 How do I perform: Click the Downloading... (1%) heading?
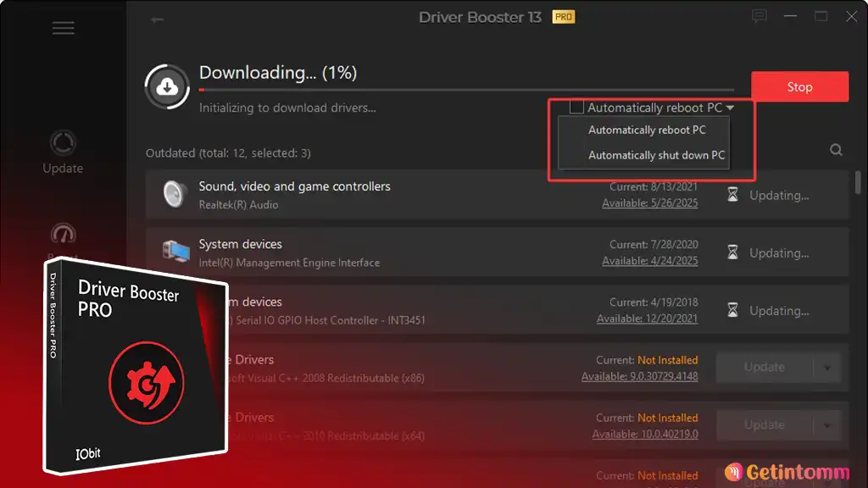pos(278,73)
